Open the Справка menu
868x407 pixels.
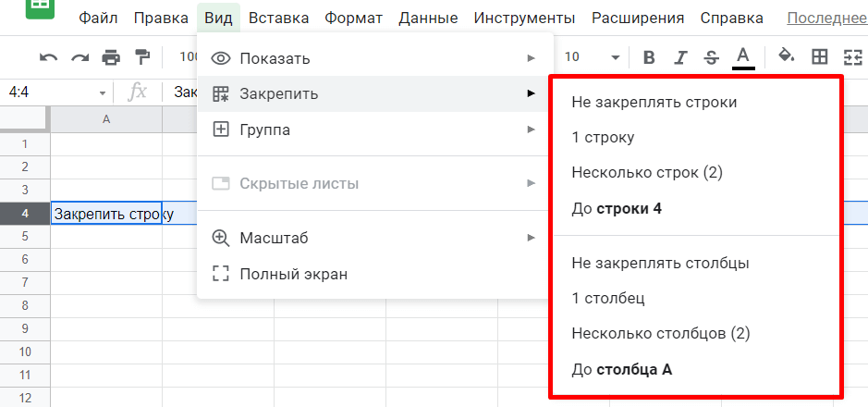732,18
